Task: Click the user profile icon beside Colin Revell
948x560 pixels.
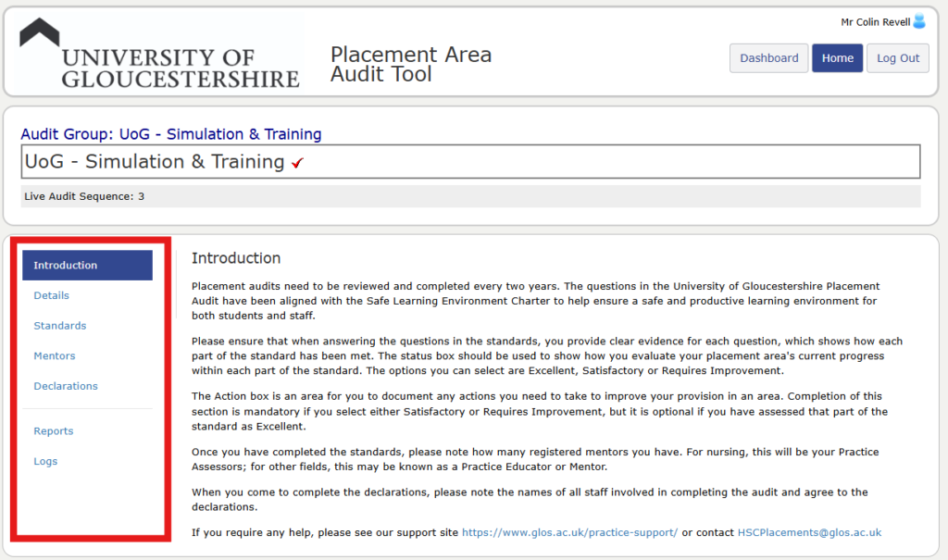Action: 919,21
